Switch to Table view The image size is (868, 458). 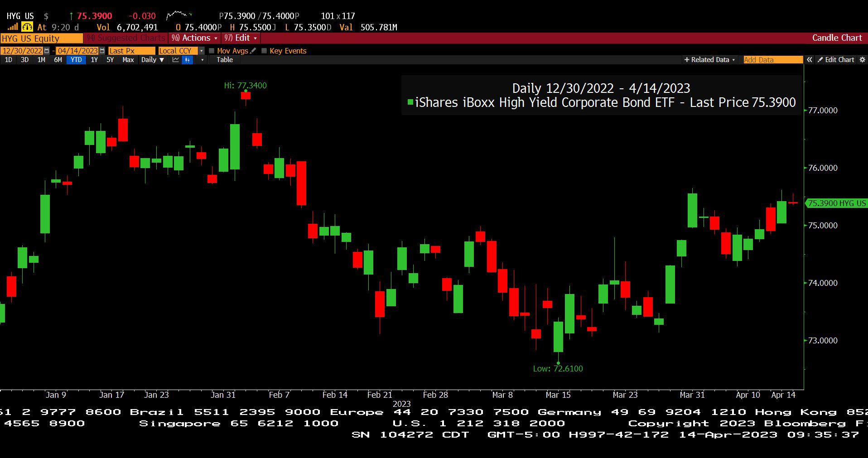coord(225,60)
